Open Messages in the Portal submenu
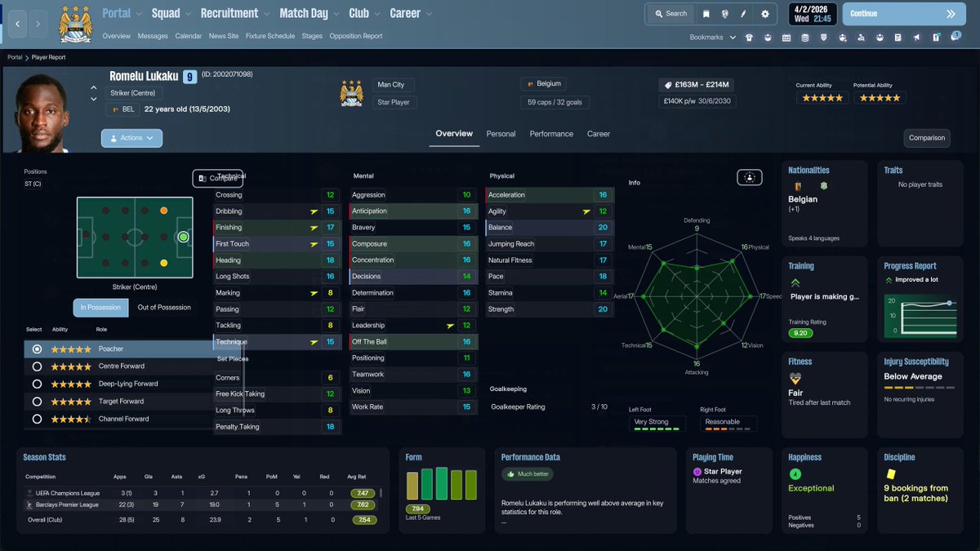This screenshot has height=551, width=980. [153, 36]
